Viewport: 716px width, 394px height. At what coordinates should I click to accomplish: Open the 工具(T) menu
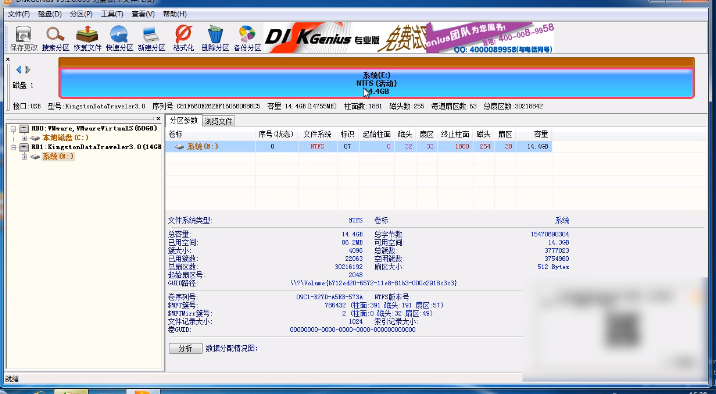click(x=112, y=14)
